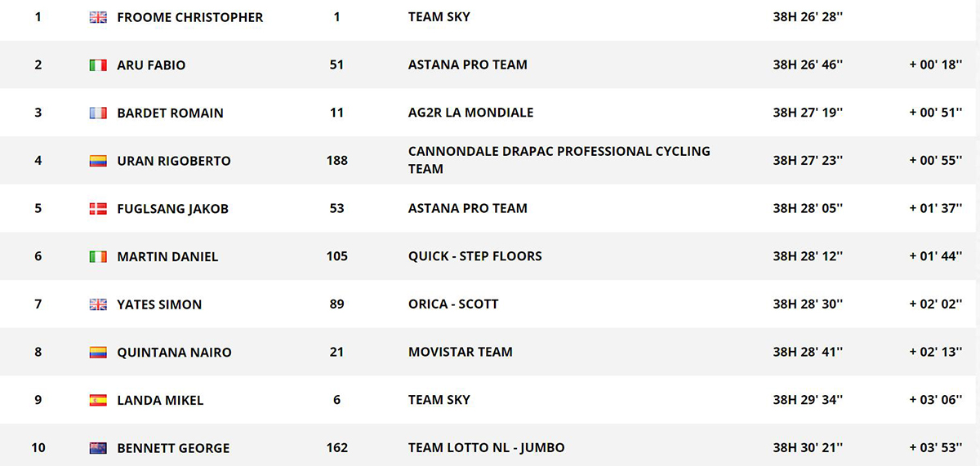Click the + 03' 53'' gap for Bennett
The width and height of the screenshot is (980, 466).
pos(937,447)
